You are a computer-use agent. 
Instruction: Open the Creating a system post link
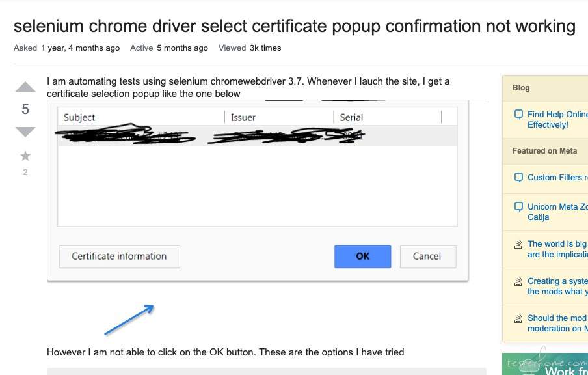pos(557,286)
